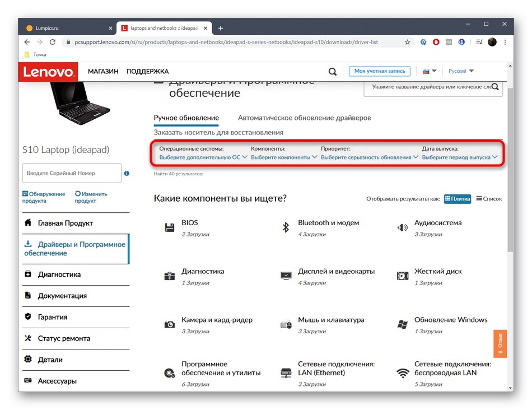Expand the Выберите период выпуска dropdown
The image size is (532, 410).
click(x=459, y=157)
